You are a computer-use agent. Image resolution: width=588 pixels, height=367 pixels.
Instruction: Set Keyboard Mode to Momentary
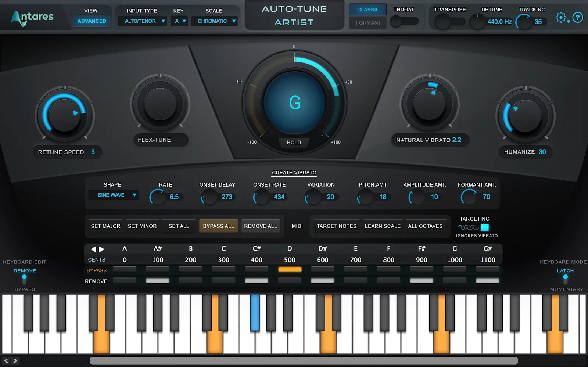point(566,289)
